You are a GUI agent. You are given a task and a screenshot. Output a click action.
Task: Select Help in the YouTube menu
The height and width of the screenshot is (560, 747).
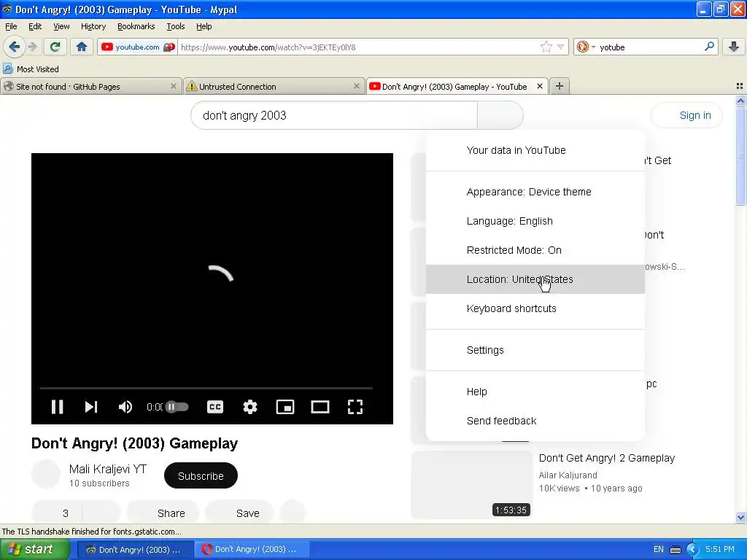coord(535,392)
